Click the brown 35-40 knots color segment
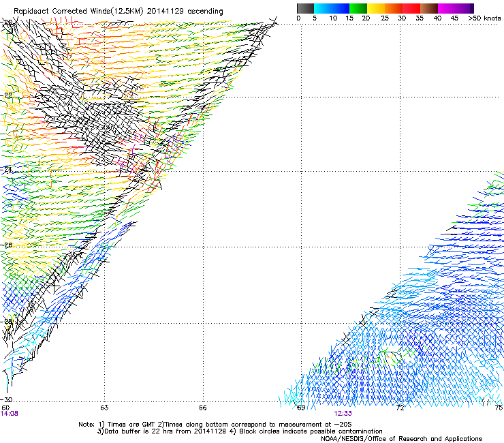This screenshot has width=504, height=443. (x=429, y=8)
